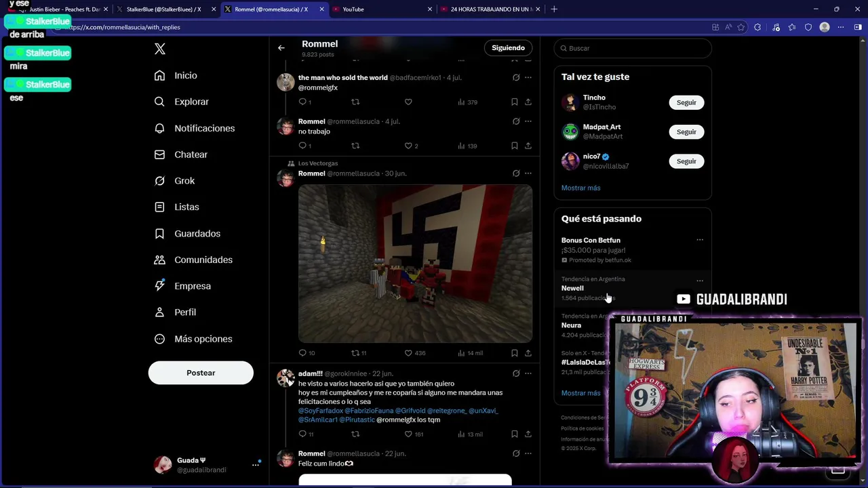This screenshot has width=868, height=488.
Task: Go back with the arrow beside Rommel
Action: click(x=281, y=48)
